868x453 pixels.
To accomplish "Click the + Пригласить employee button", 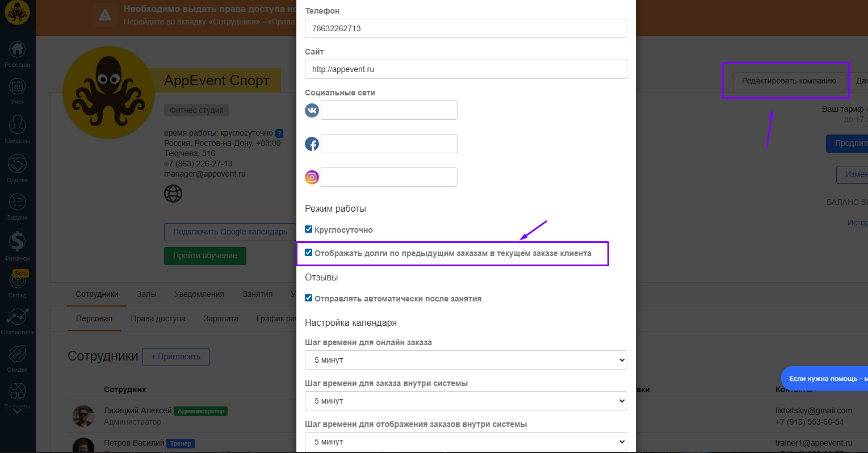I will tap(175, 356).
